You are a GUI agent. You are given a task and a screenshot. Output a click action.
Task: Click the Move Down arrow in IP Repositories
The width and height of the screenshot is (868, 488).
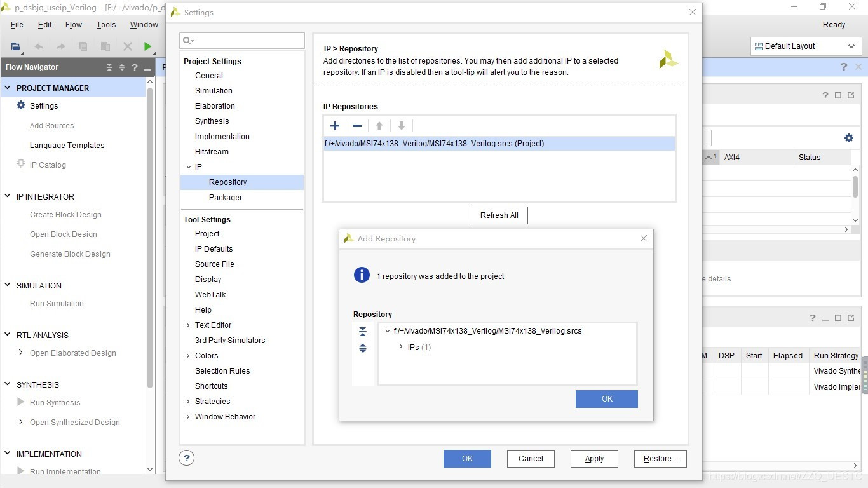pos(402,126)
